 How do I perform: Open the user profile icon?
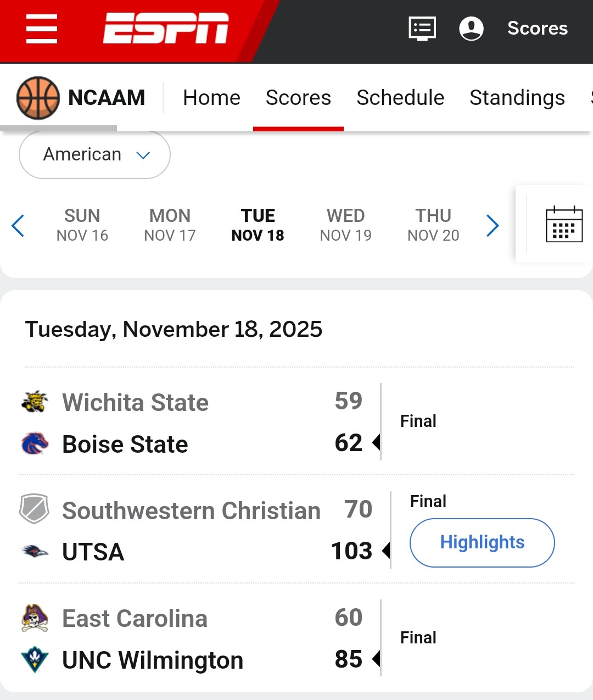[x=471, y=28]
